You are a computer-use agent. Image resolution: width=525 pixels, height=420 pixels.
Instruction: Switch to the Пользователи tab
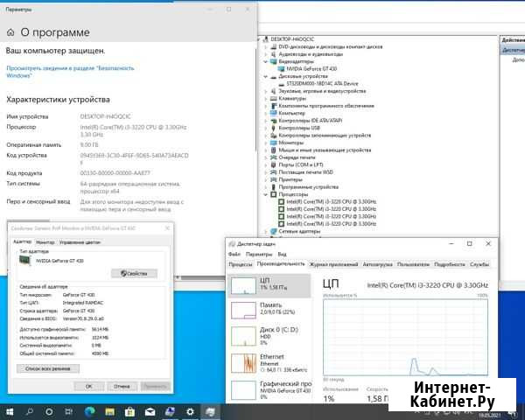[x=413, y=264]
